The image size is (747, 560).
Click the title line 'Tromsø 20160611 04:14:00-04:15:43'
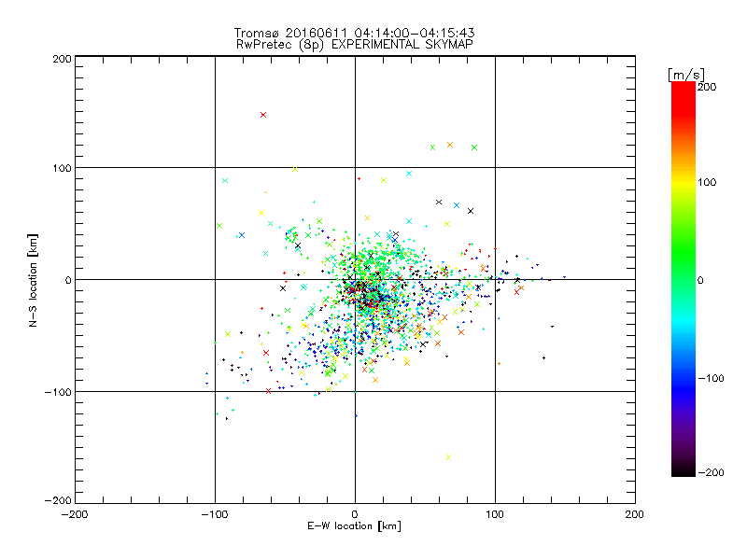click(x=354, y=33)
